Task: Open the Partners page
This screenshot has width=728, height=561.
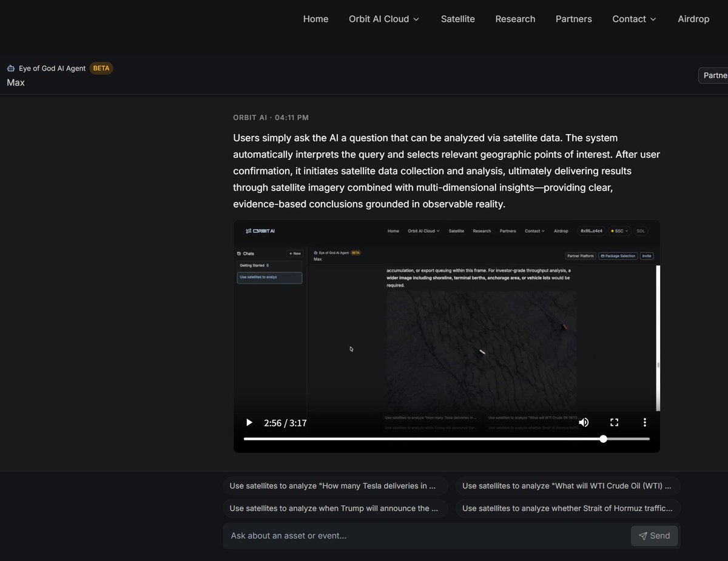Action: (x=574, y=19)
